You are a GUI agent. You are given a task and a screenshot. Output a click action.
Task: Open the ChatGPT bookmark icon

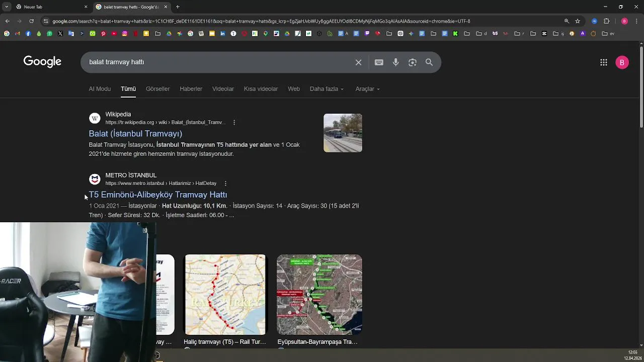tap(400, 34)
